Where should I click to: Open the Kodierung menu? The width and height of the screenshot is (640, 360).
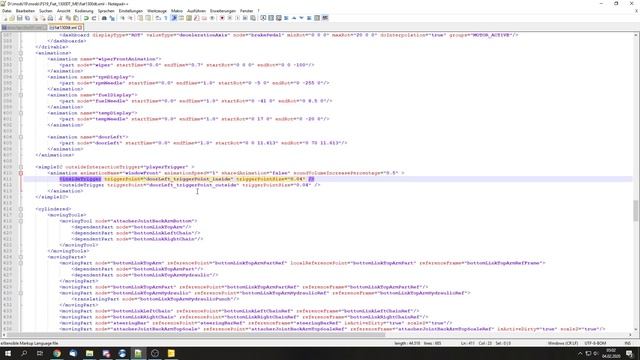pos(84,11)
